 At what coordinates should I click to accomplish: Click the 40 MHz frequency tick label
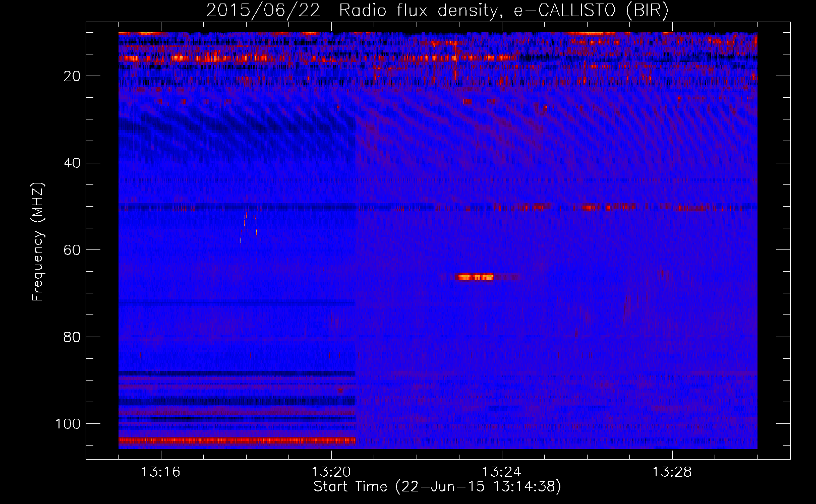coord(72,163)
